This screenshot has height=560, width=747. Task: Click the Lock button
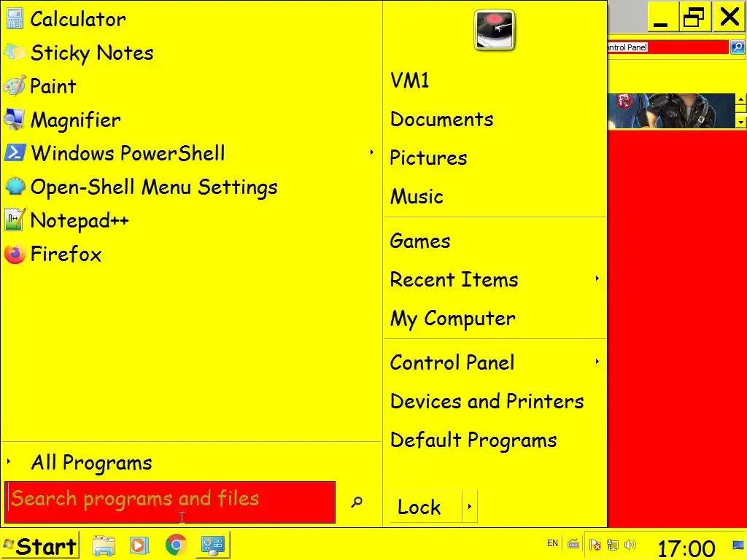pos(425,507)
